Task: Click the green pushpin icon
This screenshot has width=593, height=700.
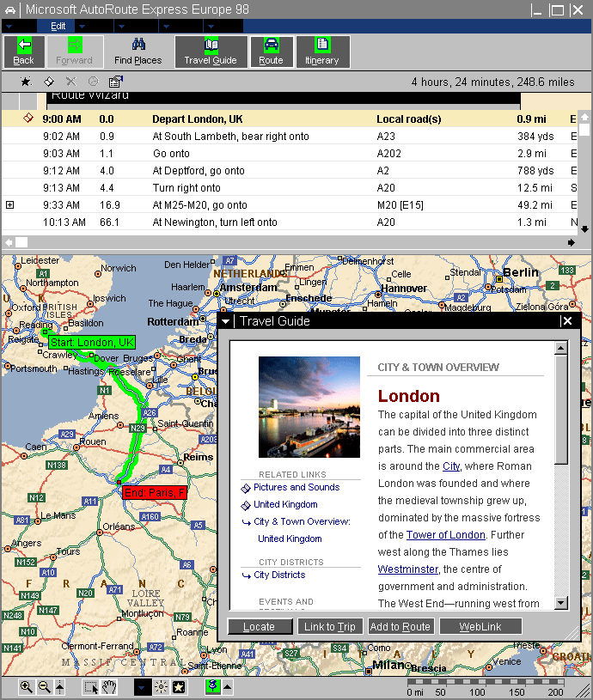Action: coord(213,686)
